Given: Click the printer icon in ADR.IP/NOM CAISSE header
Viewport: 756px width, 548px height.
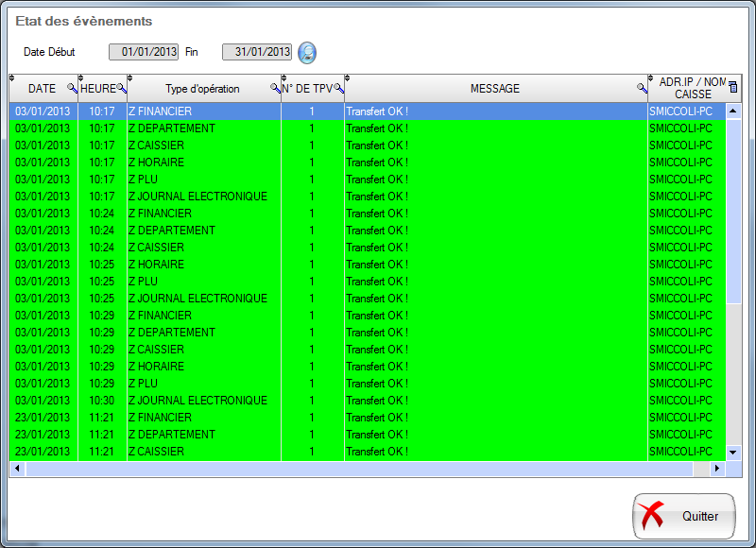Looking at the screenshot, I should [735, 86].
